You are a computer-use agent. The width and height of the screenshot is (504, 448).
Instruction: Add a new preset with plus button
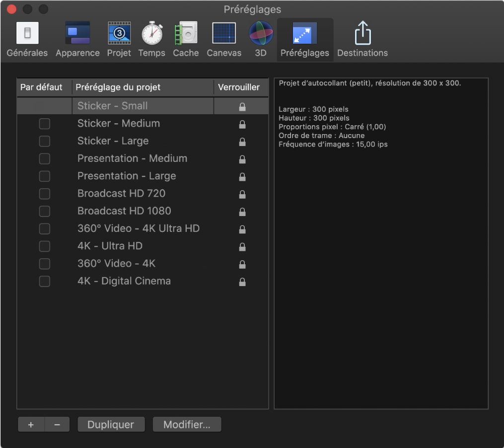[x=31, y=425]
